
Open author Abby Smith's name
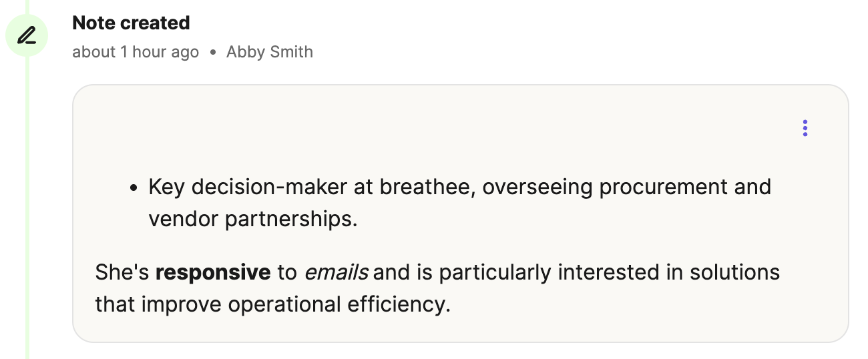pyautogui.click(x=270, y=52)
